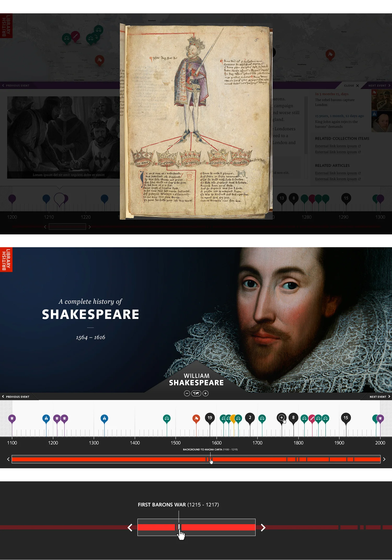Click right arrow beside First Barons War scrubber

tap(263, 528)
